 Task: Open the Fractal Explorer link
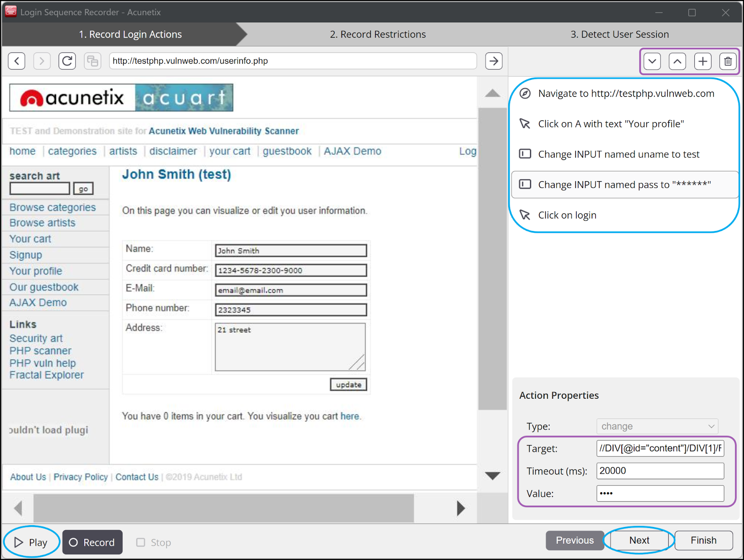(x=46, y=375)
